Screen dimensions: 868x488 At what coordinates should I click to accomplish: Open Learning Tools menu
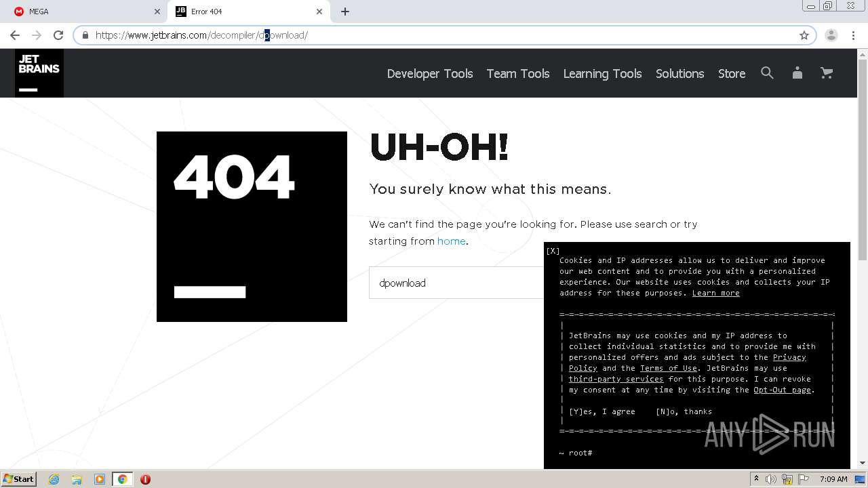click(602, 73)
